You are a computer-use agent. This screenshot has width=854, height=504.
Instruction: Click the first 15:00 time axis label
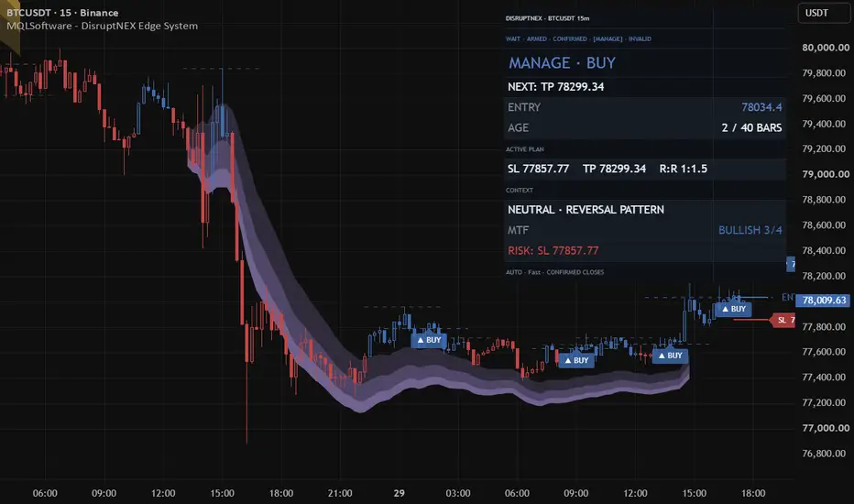[223, 493]
